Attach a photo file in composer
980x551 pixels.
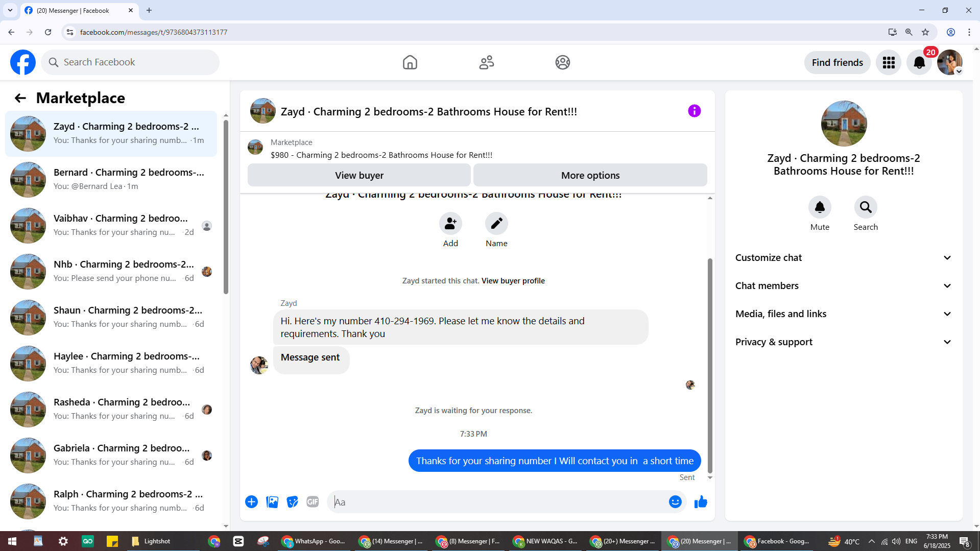coord(272,502)
